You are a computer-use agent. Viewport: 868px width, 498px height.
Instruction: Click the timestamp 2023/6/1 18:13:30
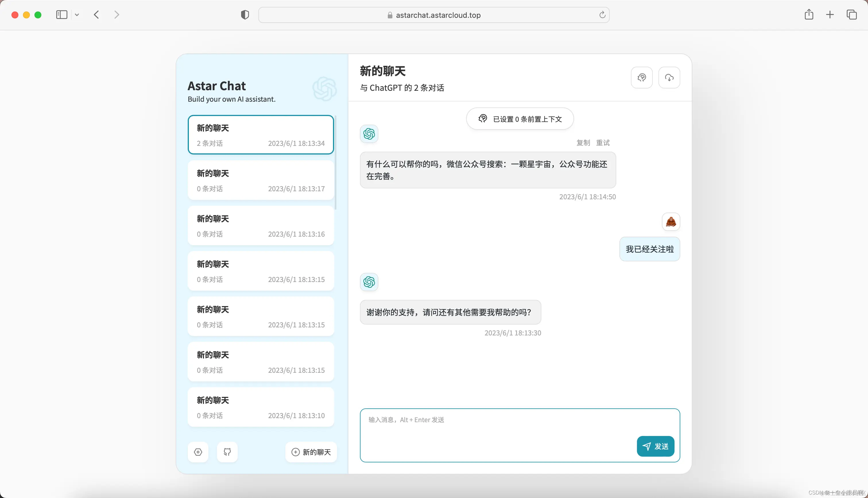coord(513,333)
